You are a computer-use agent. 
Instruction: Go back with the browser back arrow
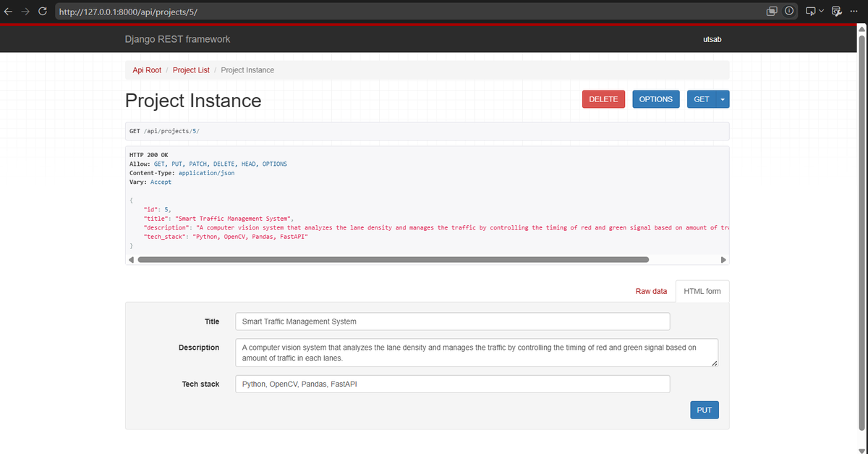[9, 12]
